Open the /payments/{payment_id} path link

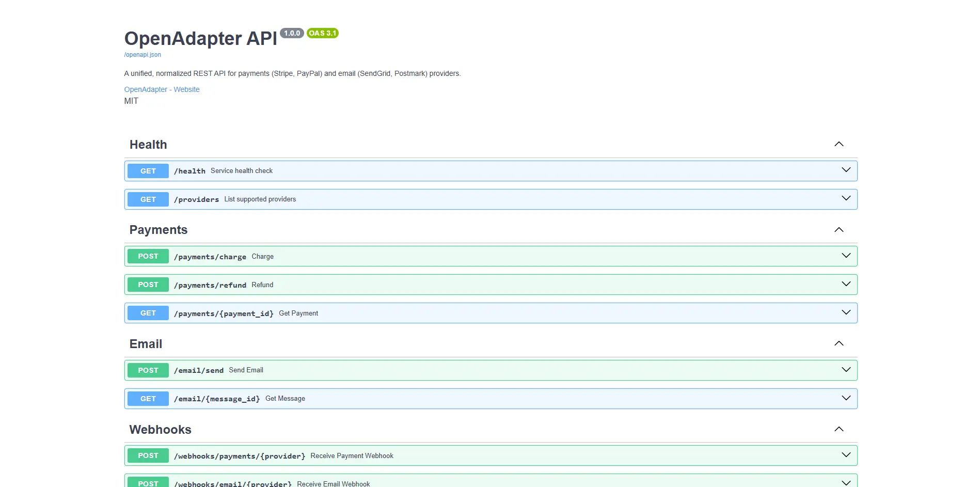coord(224,313)
